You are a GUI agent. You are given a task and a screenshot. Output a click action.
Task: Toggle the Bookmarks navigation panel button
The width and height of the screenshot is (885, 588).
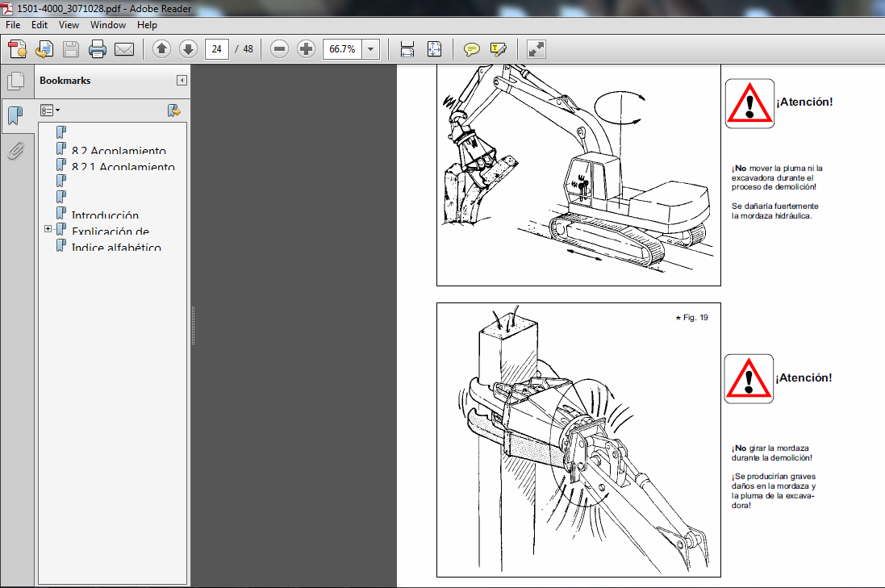tap(16, 115)
